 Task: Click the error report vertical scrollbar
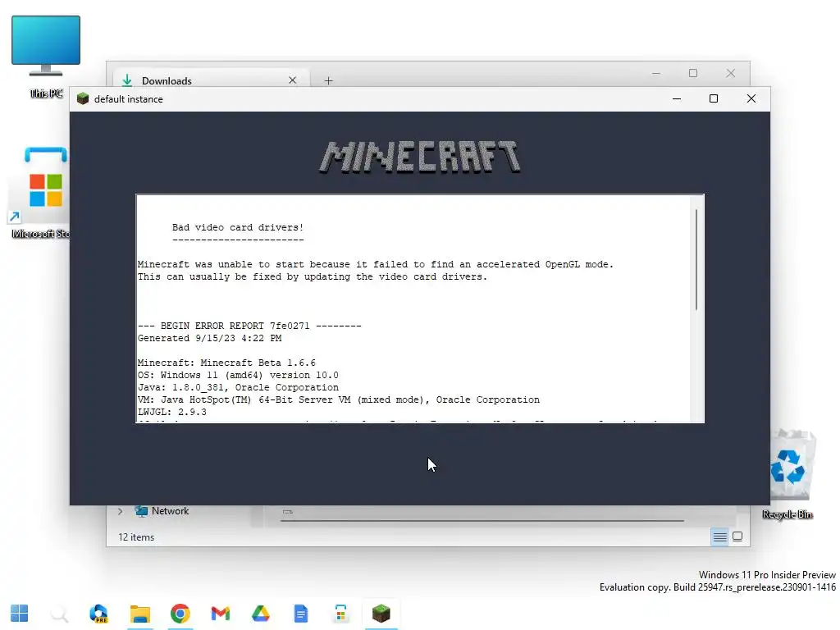point(696,260)
